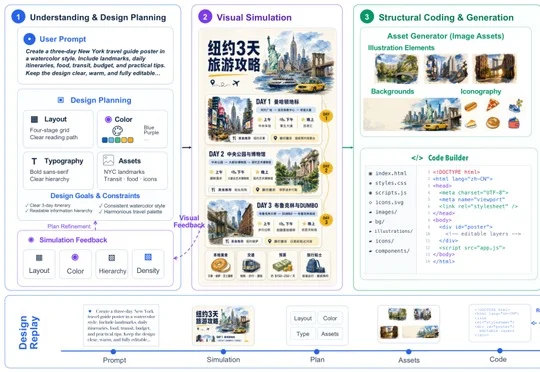The image size is (540, 372).
Task: Click the Visual Feedback label
Action: [189, 221]
